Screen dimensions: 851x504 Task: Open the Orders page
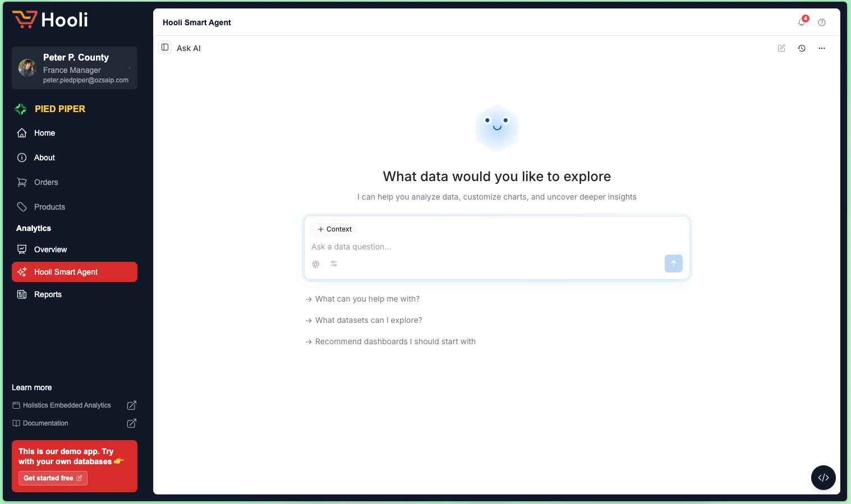pyautogui.click(x=75, y=182)
